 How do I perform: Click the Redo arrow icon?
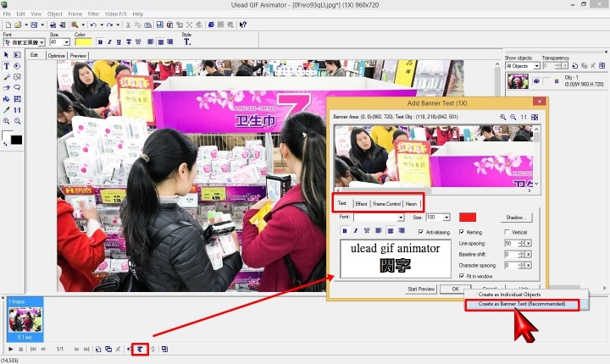109,25
